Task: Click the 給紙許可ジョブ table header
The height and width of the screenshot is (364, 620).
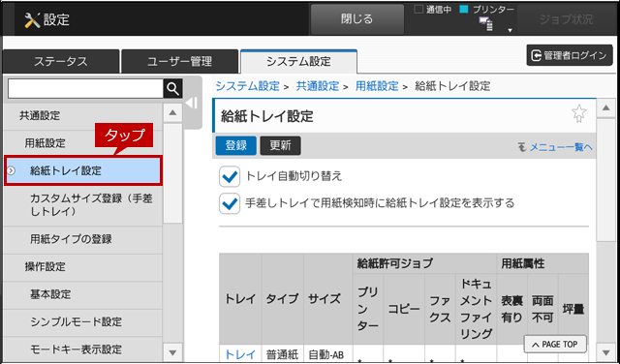Action: pos(424,263)
